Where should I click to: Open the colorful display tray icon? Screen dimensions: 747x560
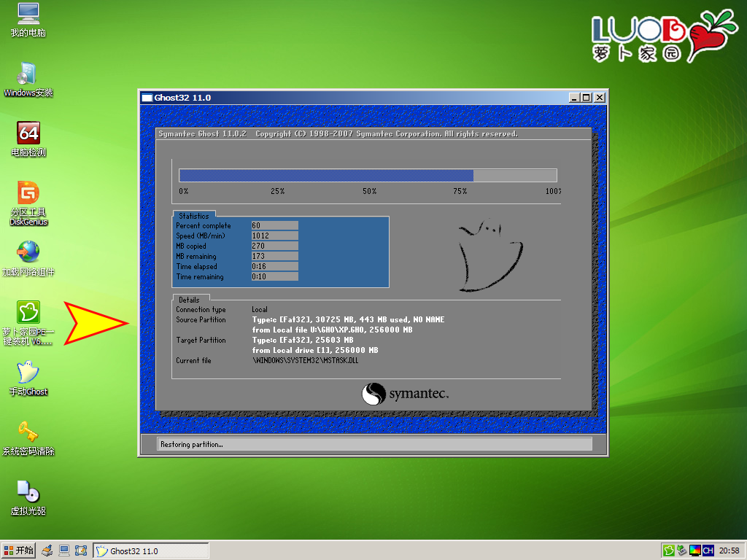click(694, 551)
